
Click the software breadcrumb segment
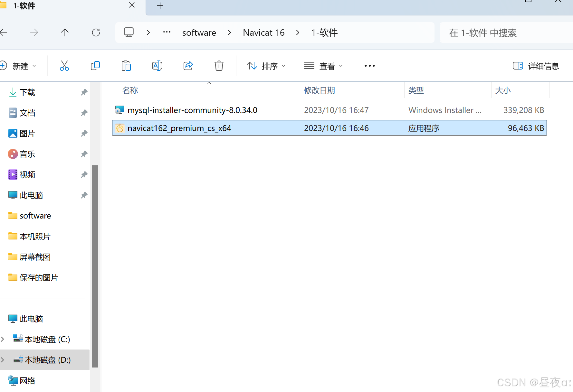click(199, 33)
